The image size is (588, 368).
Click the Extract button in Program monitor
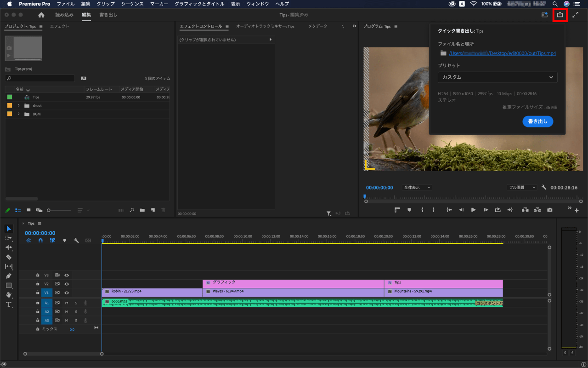click(x=537, y=210)
